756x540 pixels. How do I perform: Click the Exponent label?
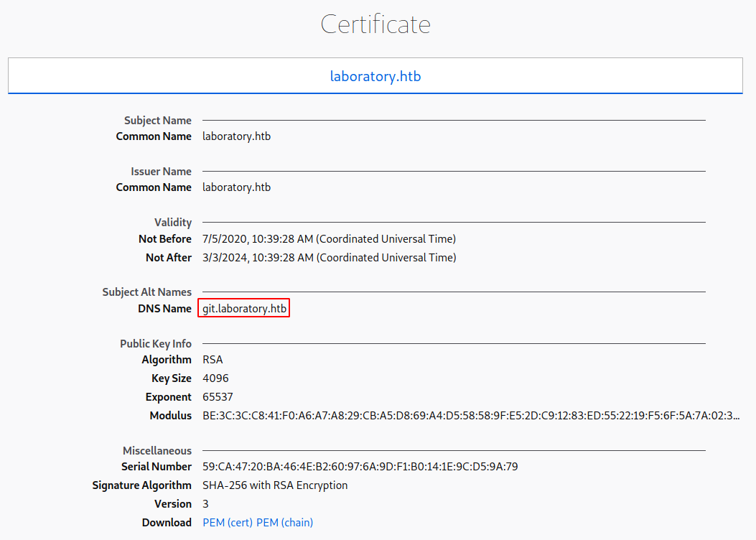pyautogui.click(x=169, y=397)
